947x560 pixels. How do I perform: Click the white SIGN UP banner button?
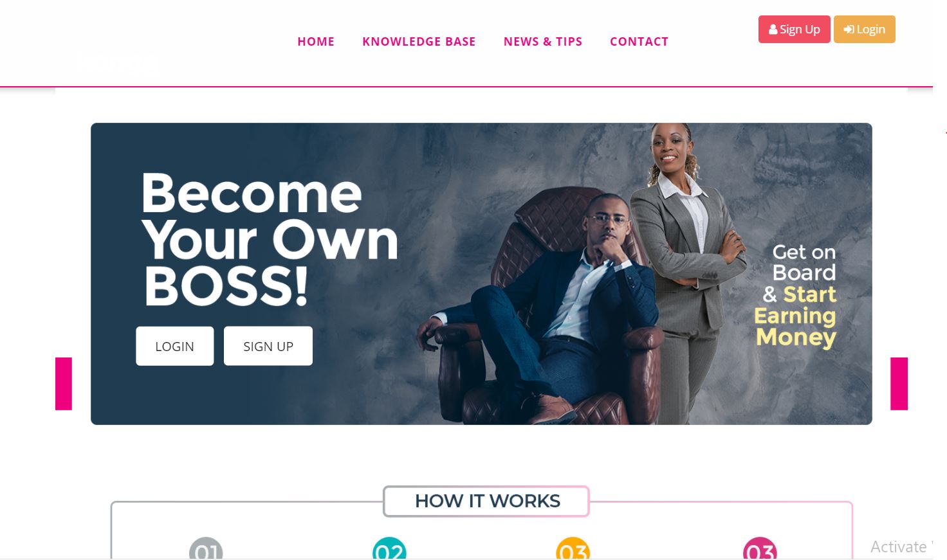click(x=268, y=346)
